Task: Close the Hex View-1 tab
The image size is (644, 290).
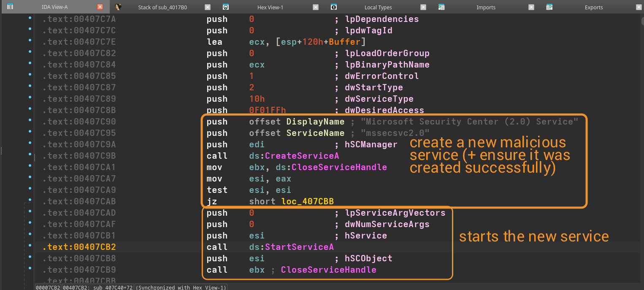Action: click(315, 7)
